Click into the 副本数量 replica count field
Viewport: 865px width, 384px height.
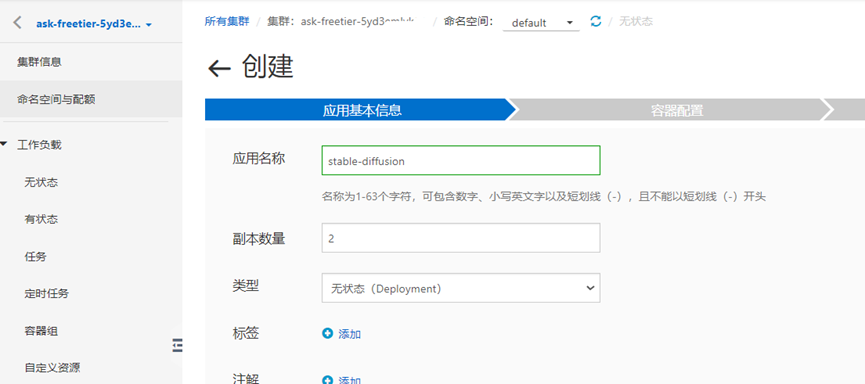point(461,238)
